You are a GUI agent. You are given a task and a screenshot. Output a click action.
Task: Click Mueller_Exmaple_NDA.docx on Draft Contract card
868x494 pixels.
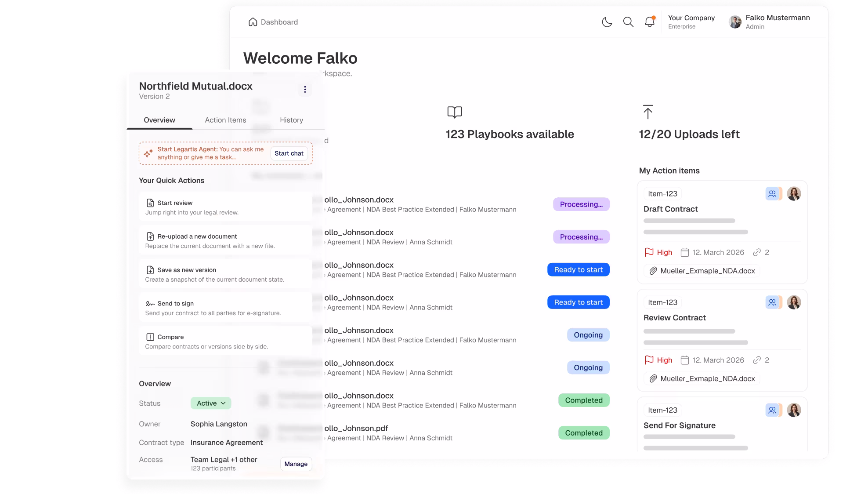coord(702,271)
